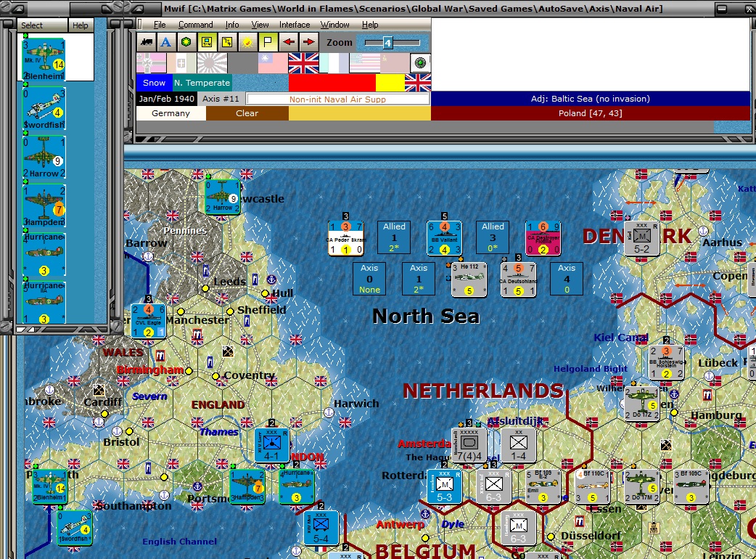Click the Allied 3 sea box
This screenshot has height=559, width=756.
point(493,237)
